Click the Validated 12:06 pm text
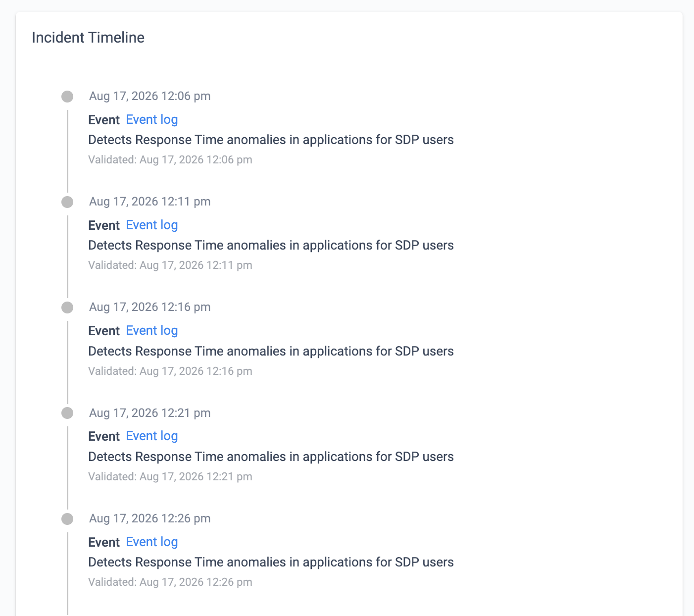This screenshot has width=694, height=616. click(x=170, y=160)
